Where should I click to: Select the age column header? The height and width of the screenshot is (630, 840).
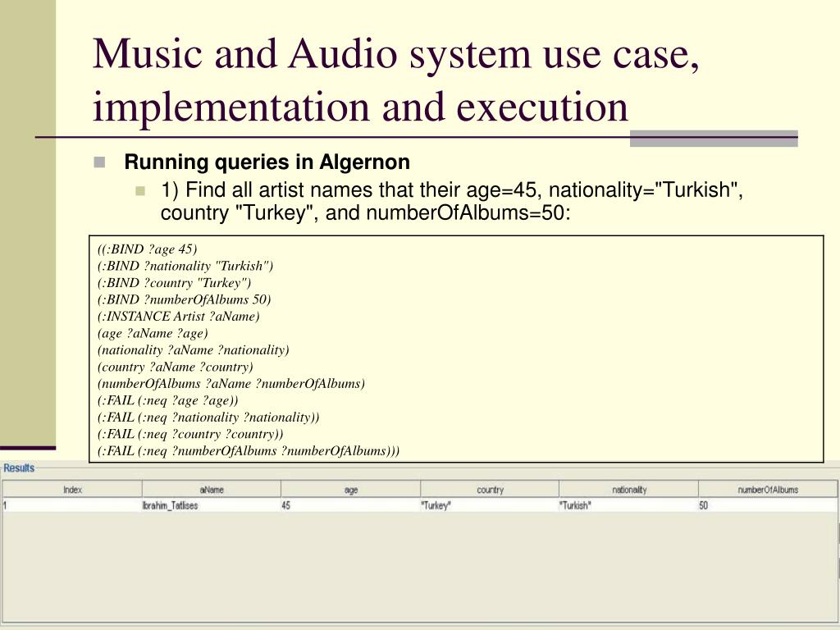pos(351,489)
